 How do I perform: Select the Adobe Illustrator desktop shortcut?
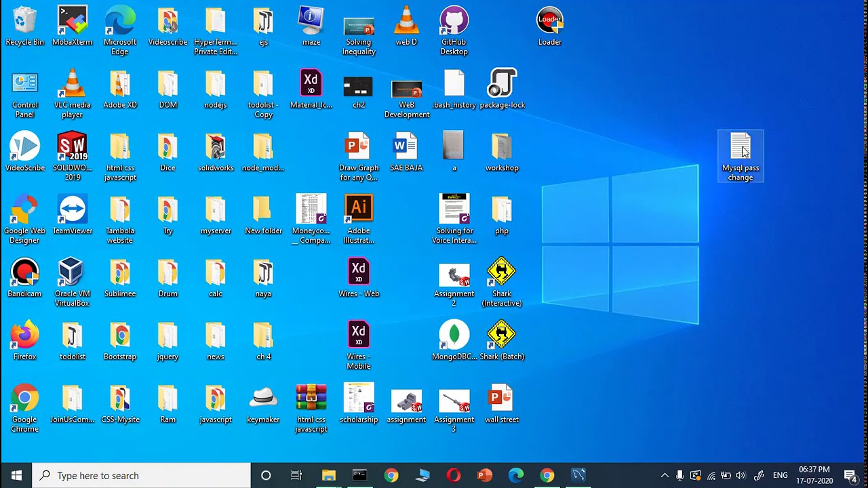pyautogui.click(x=359, y=220)
